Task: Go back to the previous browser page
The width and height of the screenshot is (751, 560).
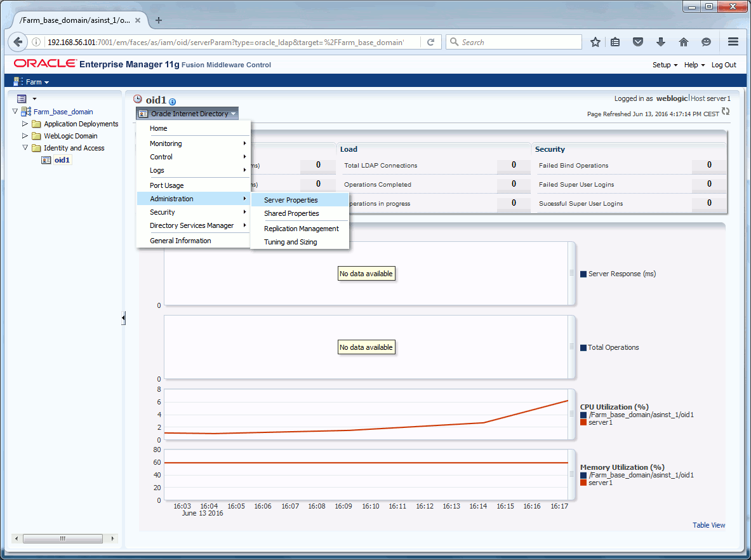Action: click(18, 42)
